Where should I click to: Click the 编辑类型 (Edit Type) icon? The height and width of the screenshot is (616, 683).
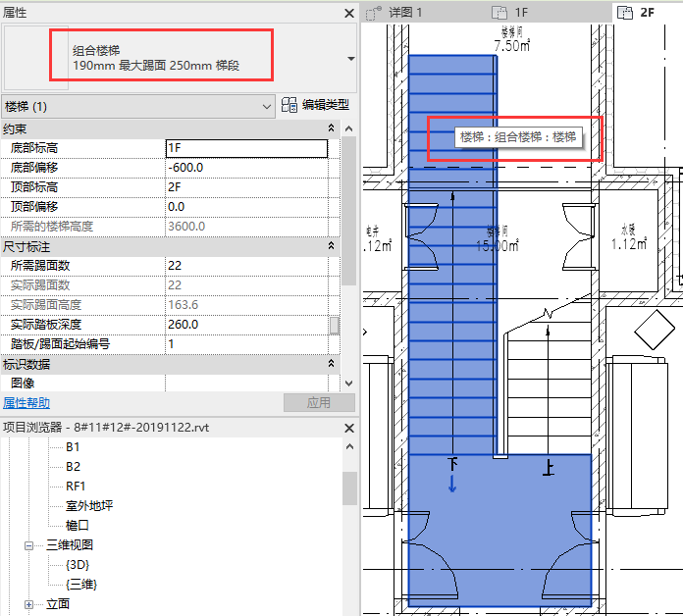(x=289, y=105)
